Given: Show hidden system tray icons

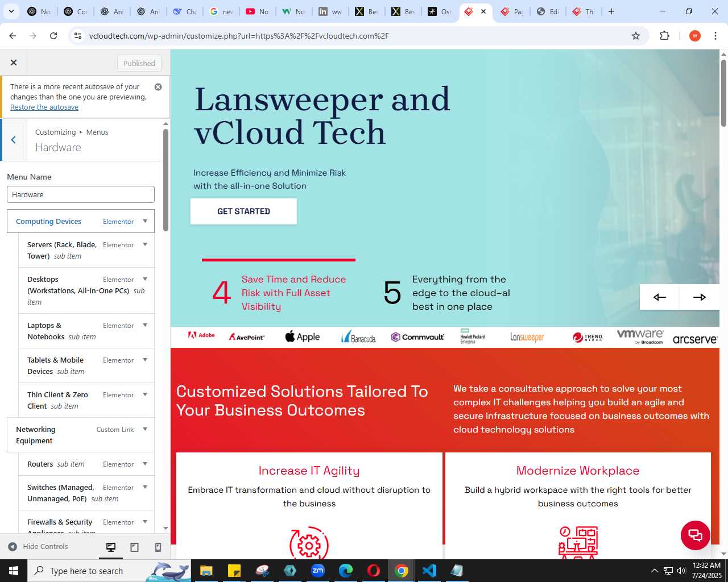Looking at the screenshot, I should click(x=654, y=571).
